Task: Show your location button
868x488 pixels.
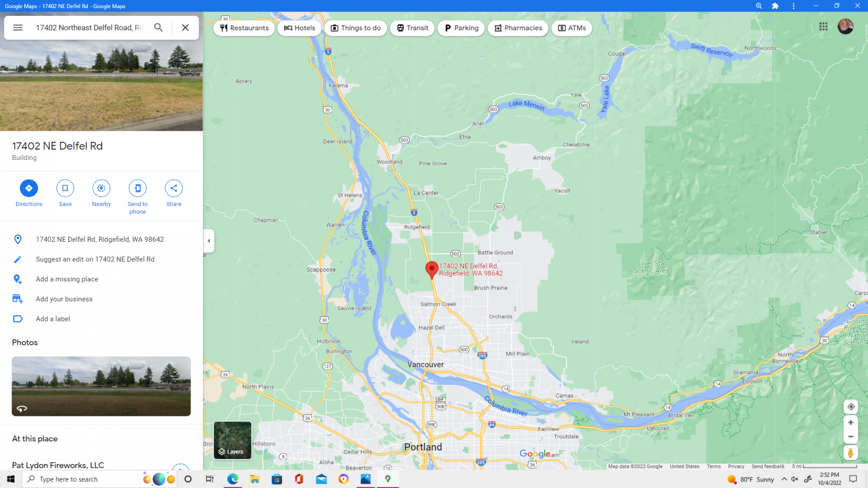Action: (x=851, y=407)
